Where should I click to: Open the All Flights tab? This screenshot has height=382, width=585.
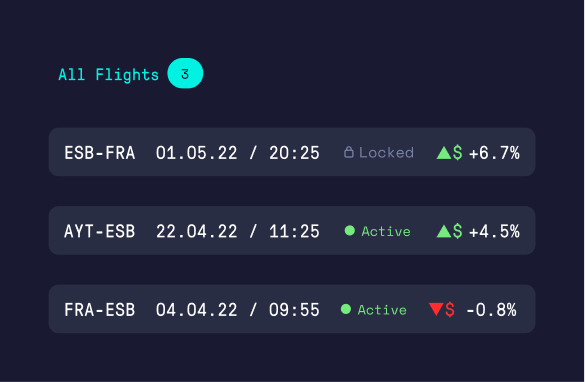coord(109,74)
